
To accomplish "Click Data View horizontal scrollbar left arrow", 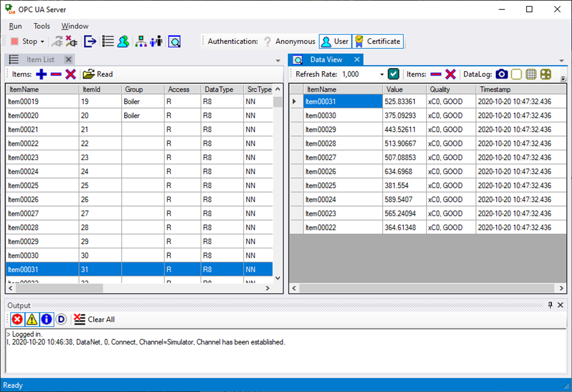I will (295, 288).
